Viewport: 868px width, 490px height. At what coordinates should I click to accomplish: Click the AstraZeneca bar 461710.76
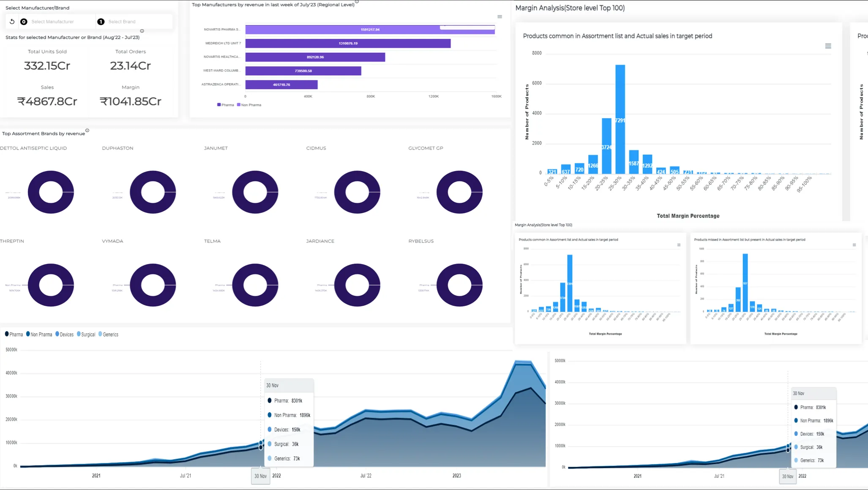(x=281, y=84)
